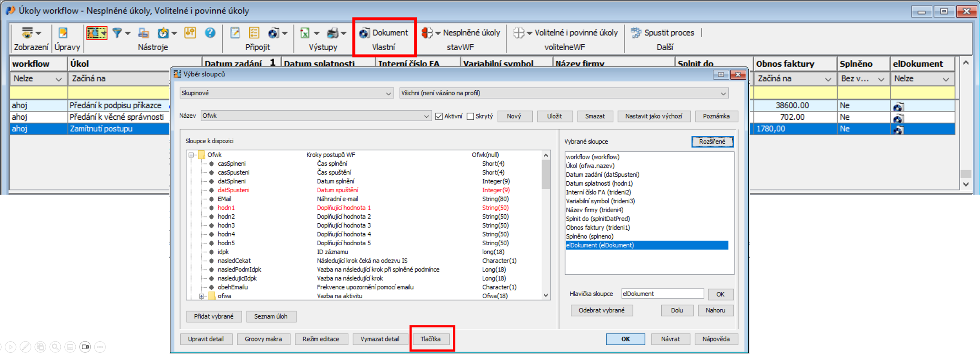Select Splněno (splneno) in Vybrané sloupce
Viewport: 980px width, 354px height.
pos(590,237)
